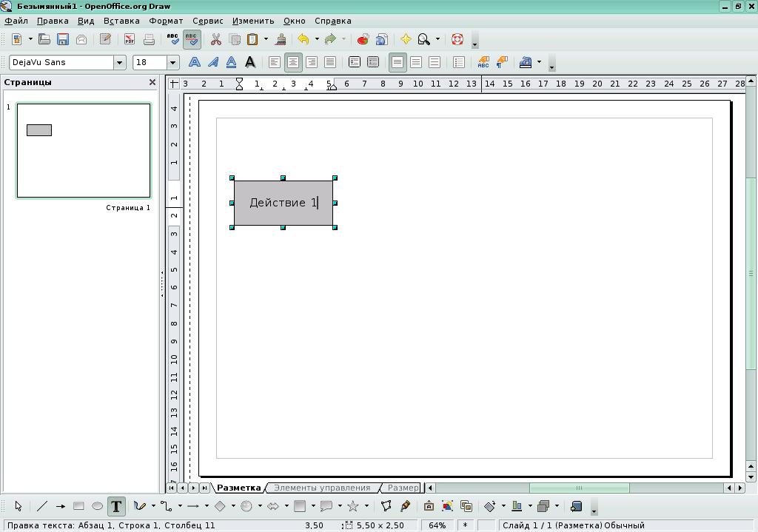This screenshot has width=758, height=532.
Task: Open the DejaVu Sans font name dropdown
Action: point(119,62)
